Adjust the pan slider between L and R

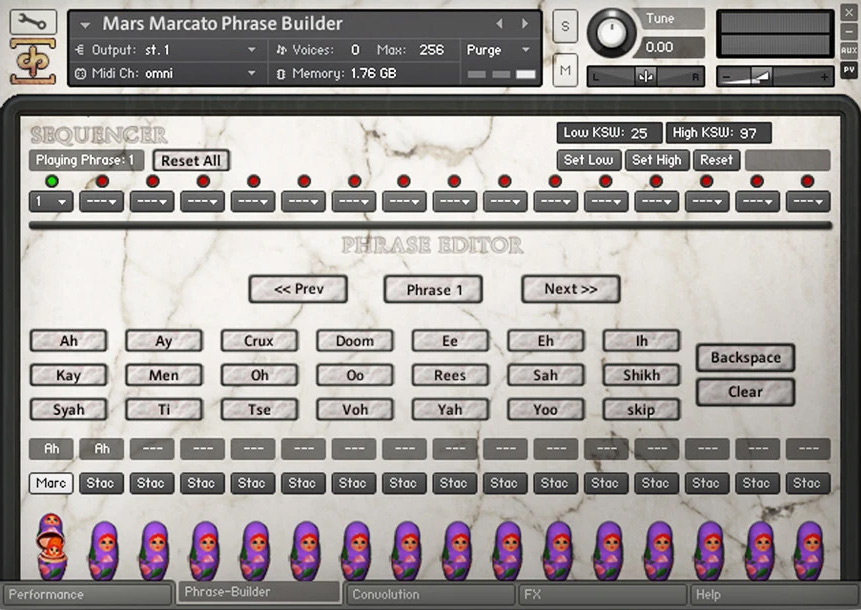point(645,77)
